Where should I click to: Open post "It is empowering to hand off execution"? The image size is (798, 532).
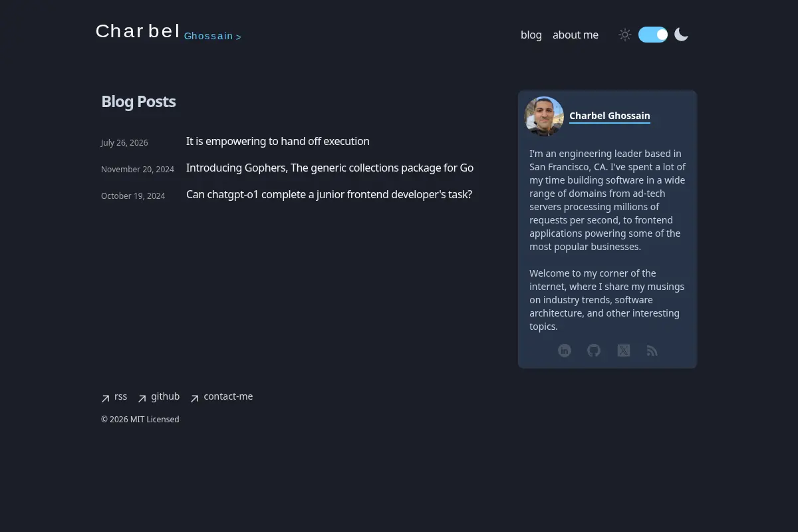point(278,141)
